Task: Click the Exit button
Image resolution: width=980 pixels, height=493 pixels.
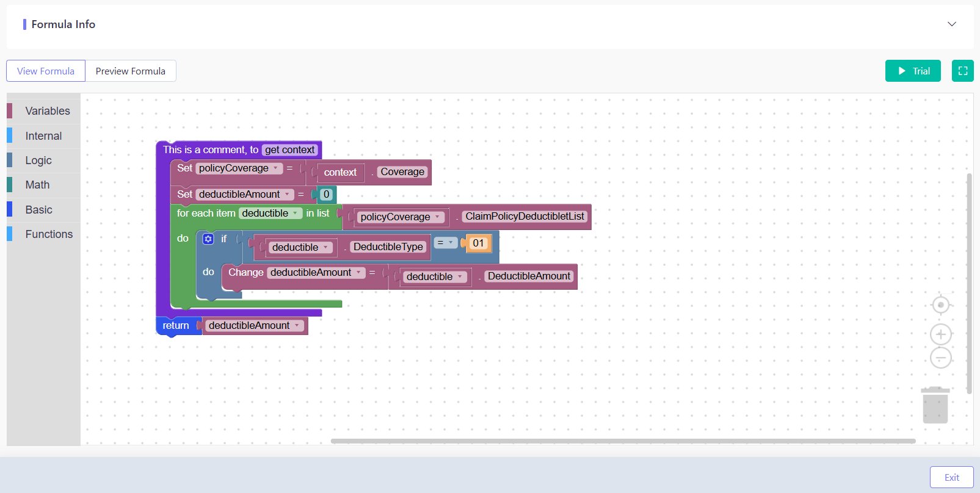Action: 951,477
